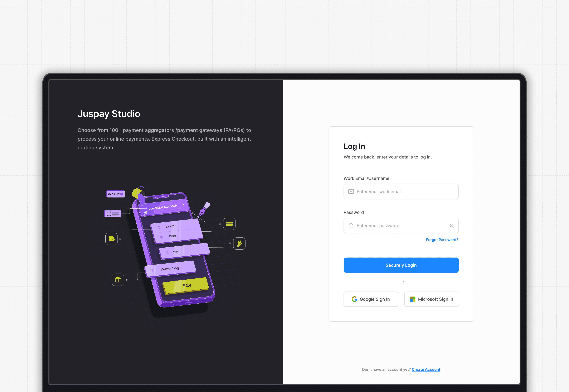Viewport: 569px width, 392px height.
Task: Select the Card radio option on phone
Action: [162, 237]
